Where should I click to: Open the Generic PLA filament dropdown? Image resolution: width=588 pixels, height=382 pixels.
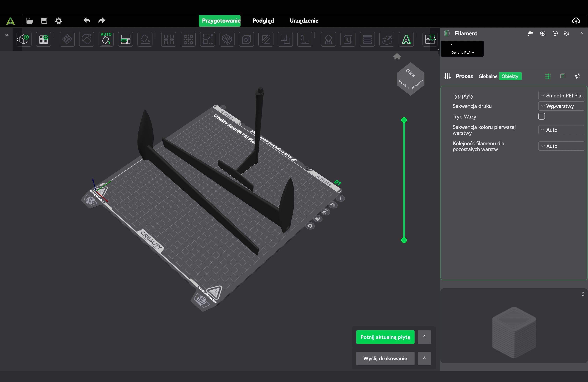463,53
